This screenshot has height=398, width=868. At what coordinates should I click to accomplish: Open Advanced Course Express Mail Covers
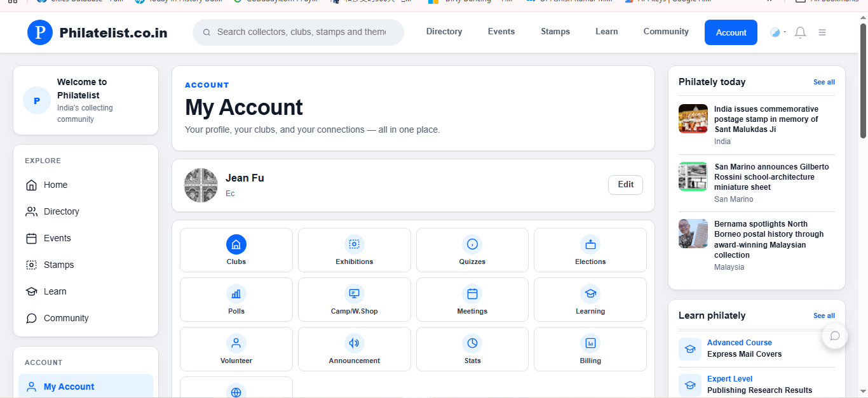(x=757, y=348)
